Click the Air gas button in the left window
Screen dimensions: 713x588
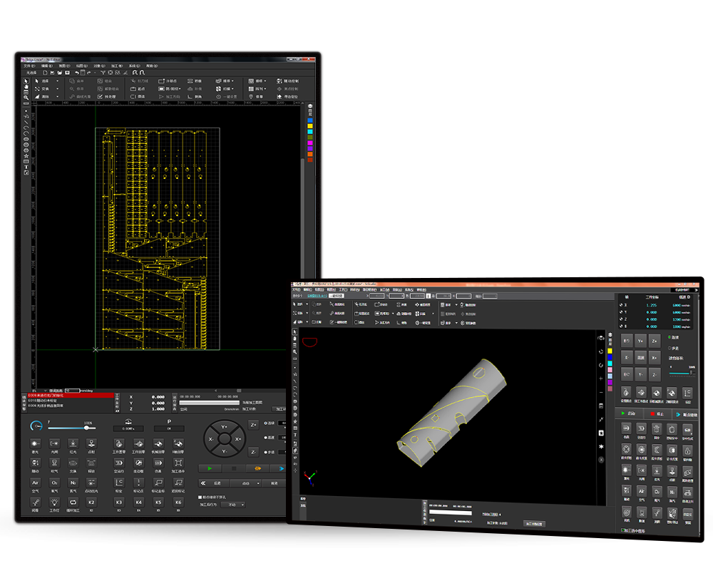[36, 484]
